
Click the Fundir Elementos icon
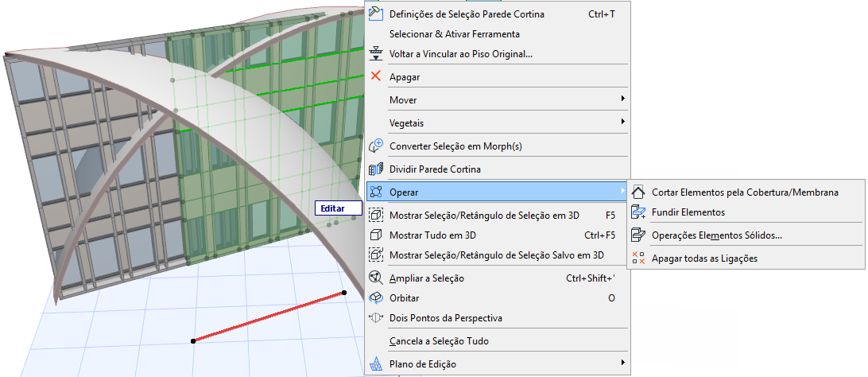tap(638, 212)
